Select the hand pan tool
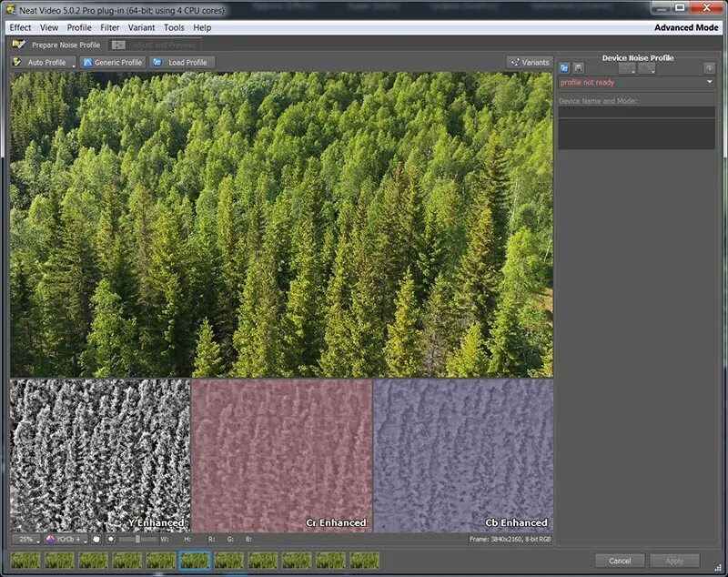Image resolution: width=728 pixels, height=577 pixels. 96,540
